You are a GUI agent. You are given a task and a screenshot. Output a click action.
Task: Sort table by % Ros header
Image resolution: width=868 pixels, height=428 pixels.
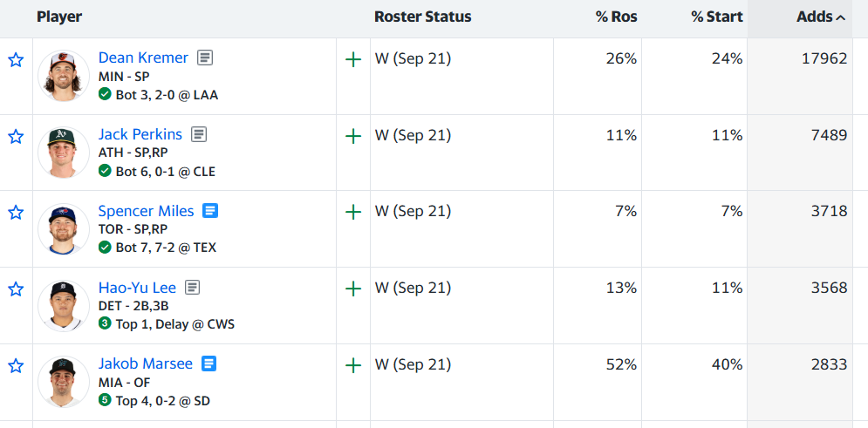click(x=616, y=17)
